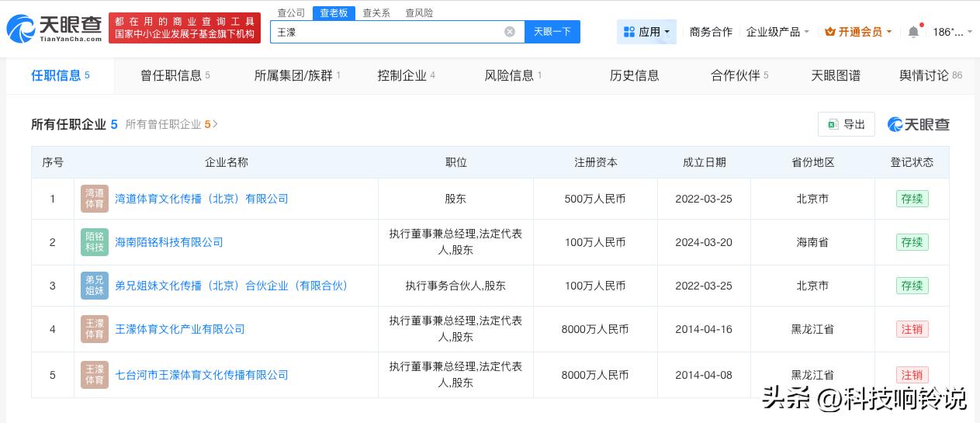Open 七台河市王濛体育文化传播有限公司 link
The width and height of the screenshot is (980, 423).
[x=202, y=375]
